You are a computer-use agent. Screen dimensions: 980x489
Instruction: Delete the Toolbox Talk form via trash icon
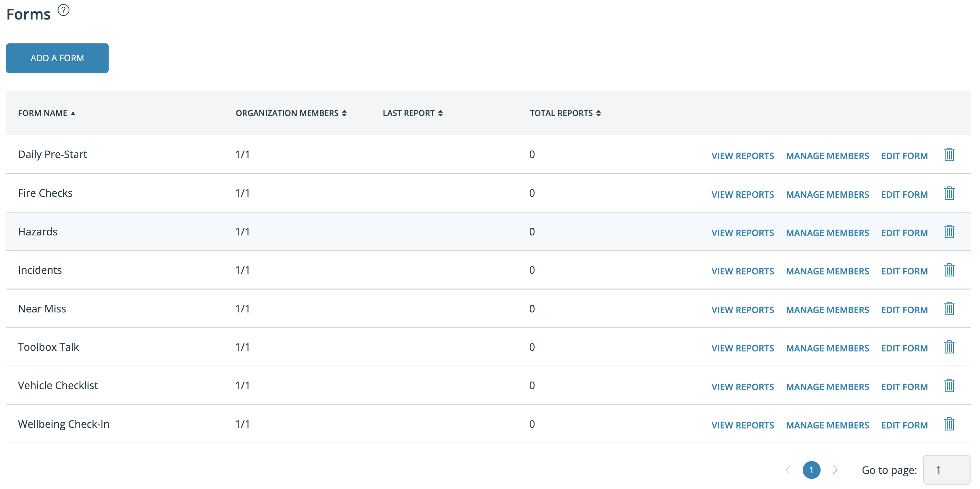tap(949, 347)
